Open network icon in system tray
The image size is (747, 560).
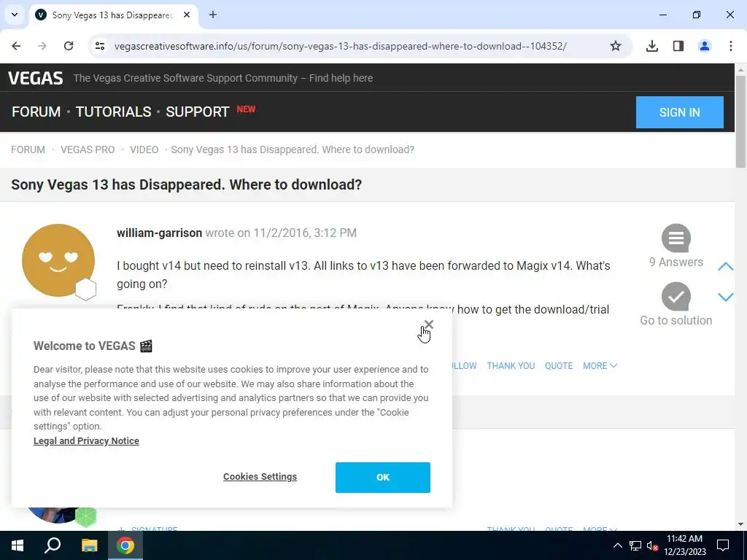tap(635, 545)
